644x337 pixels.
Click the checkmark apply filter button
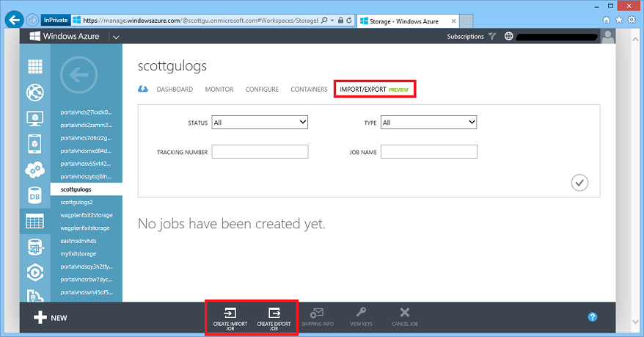coord(579,183)
